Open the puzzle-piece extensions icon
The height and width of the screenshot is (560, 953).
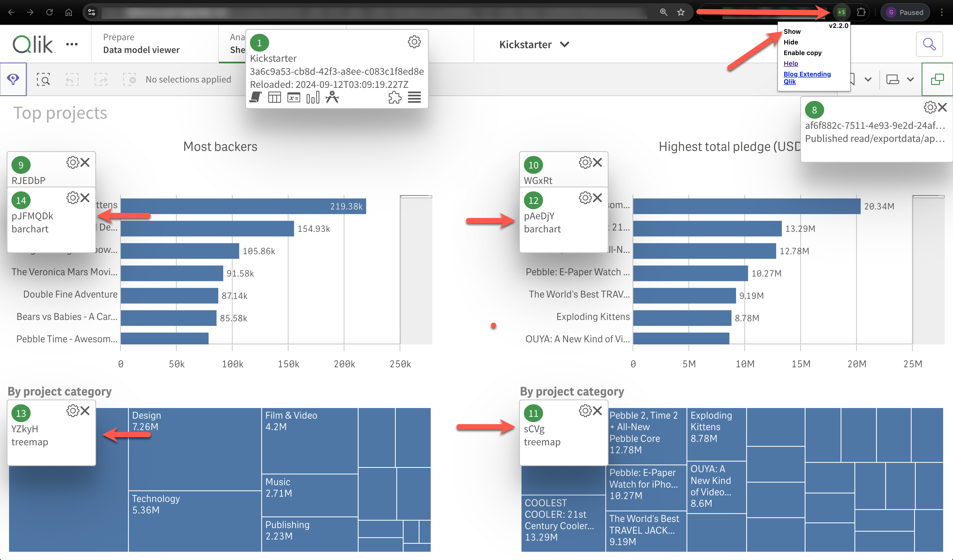pyautogui.click(x=395, y=98)
